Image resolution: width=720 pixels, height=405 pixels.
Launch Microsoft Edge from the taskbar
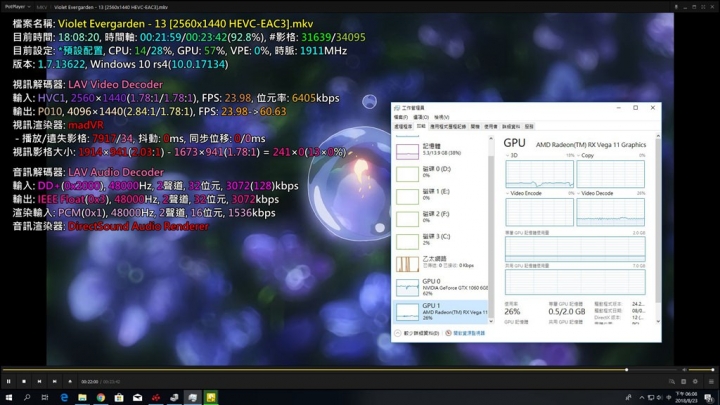[x=64, y=397]
